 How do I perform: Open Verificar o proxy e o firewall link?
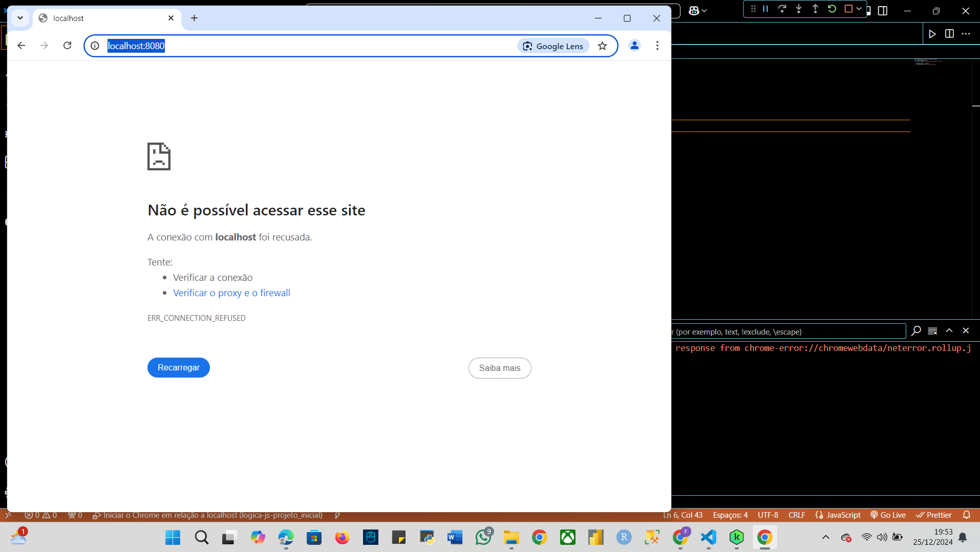[231, 293]
